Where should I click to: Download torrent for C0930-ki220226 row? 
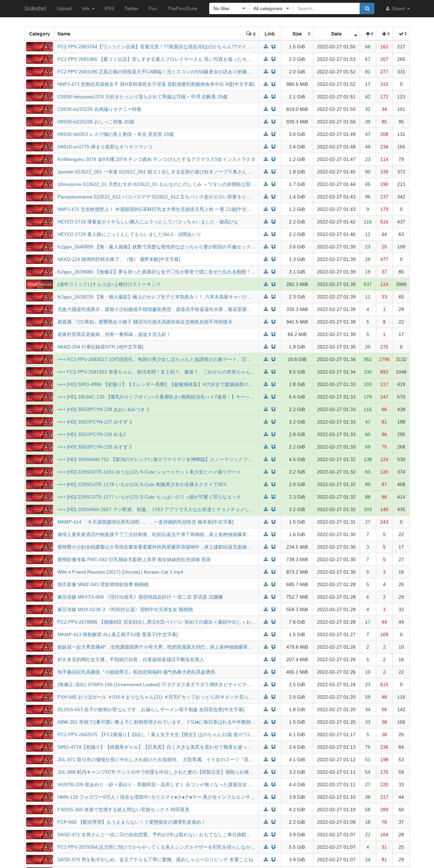[x=266, y=109]
